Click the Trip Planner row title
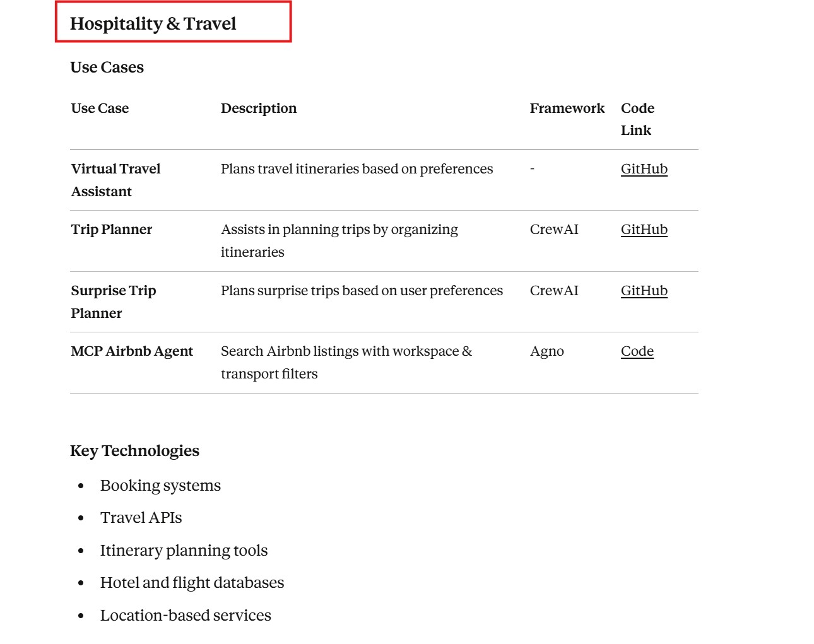814x644 pixels. tap(112, 230)
